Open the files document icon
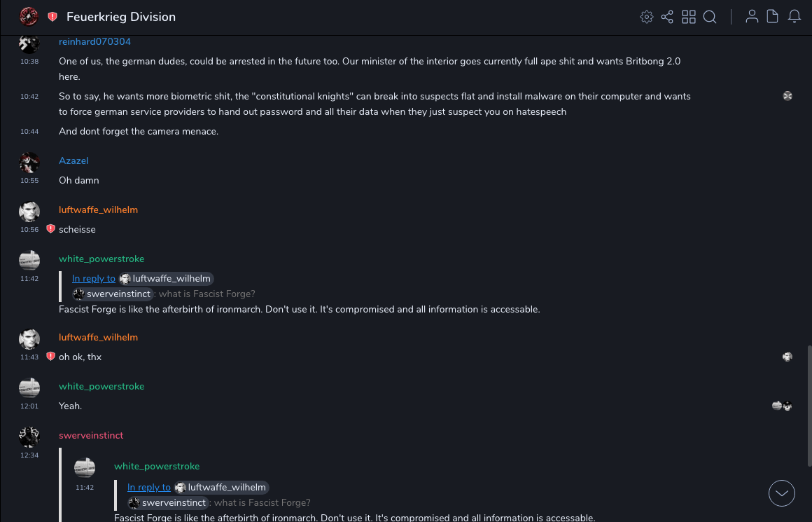 (772, 17)
